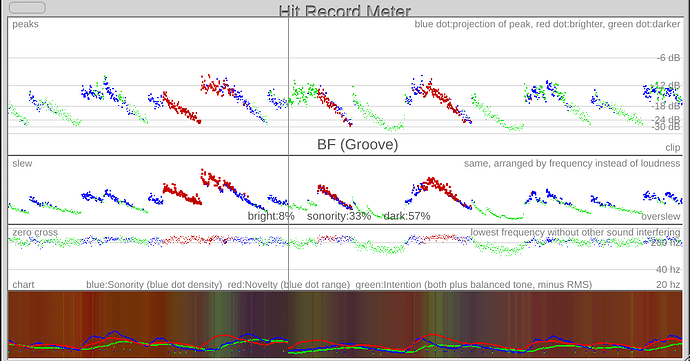690x361 pixels.
Task: Click the overslew label in slew panel
Action: point(661,217)
